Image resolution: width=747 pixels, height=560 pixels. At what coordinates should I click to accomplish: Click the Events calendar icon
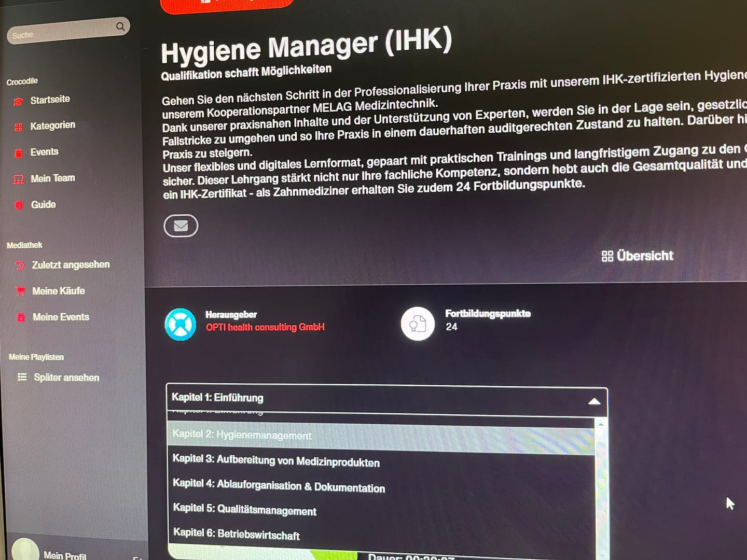pyautogui.click(x=19, y=153)
